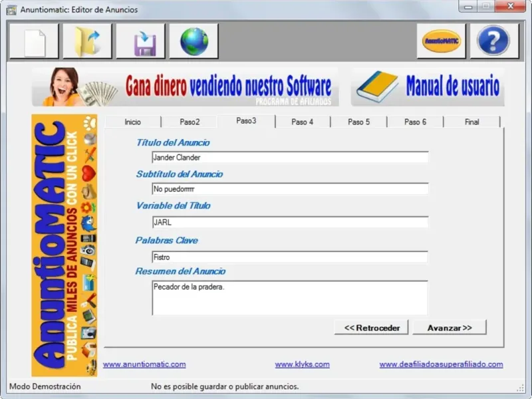Screen dimensions: 532x399
Task: Switch to the Paso 6 tab
Action: [x=415, y=122]
